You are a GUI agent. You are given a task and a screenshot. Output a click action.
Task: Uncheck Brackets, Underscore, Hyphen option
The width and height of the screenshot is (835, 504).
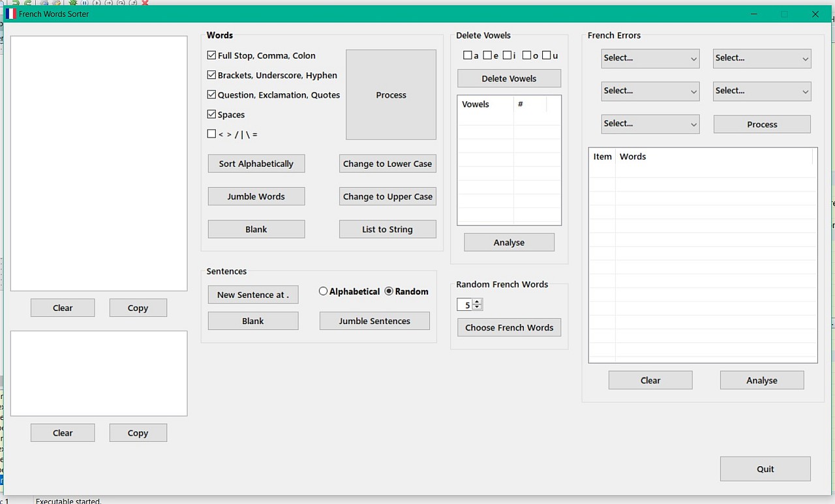click(x=211, y=75)
